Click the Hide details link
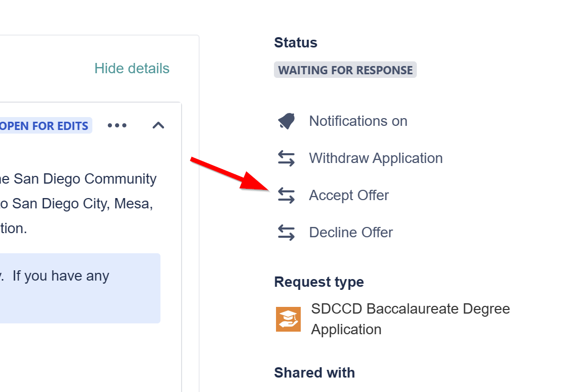The width and height of the screenshot is (585, 392). [x=132, y=69]
